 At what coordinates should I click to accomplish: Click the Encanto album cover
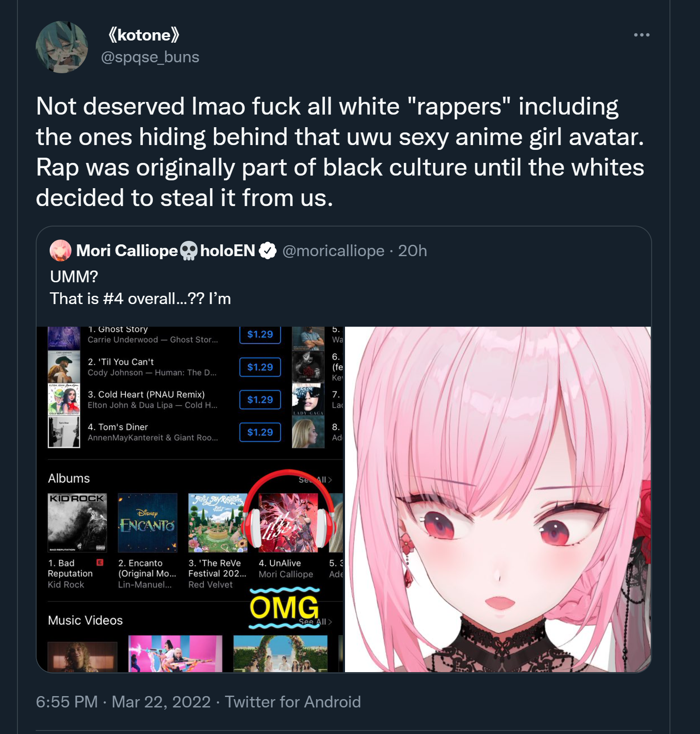(x=148, y=523)
